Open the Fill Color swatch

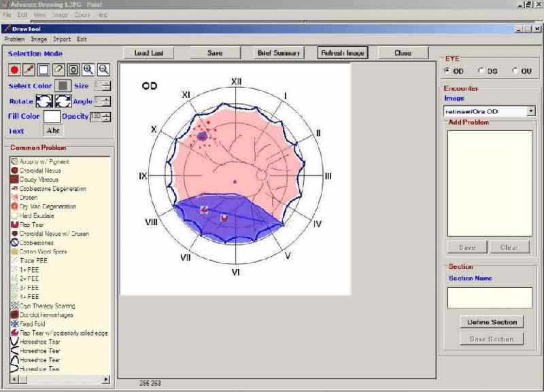[52, 116]
